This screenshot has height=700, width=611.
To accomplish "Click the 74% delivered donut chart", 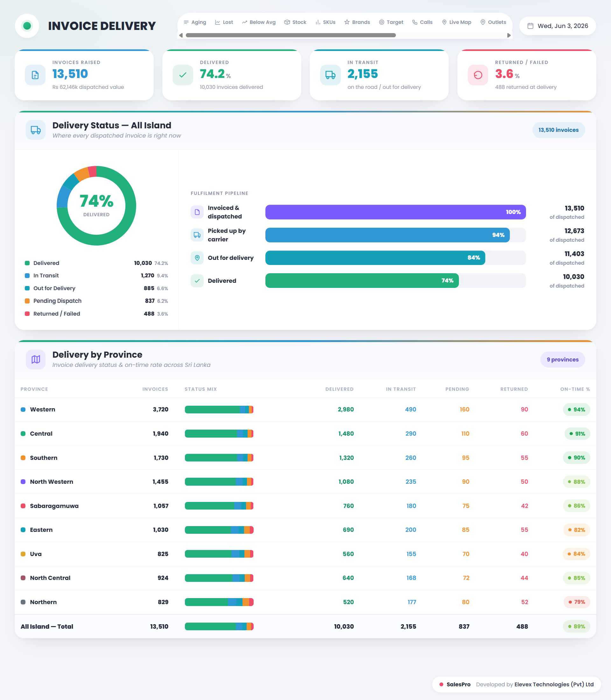I will click(96, 206).
